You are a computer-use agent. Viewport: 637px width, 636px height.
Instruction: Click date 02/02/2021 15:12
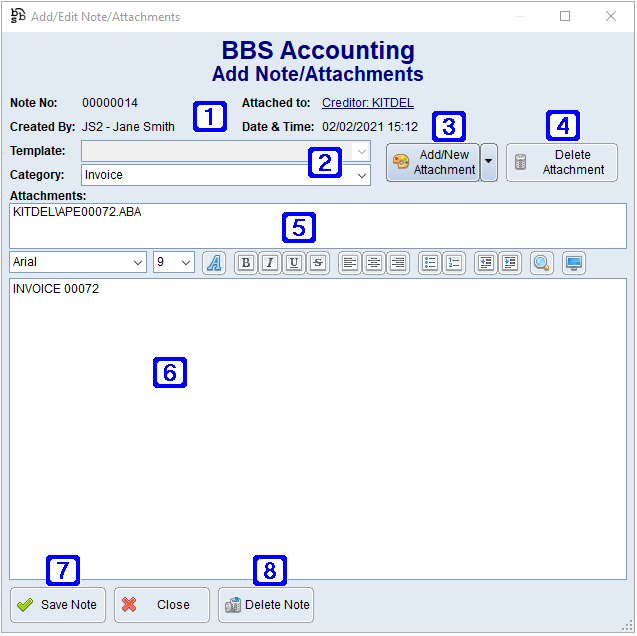370,127
